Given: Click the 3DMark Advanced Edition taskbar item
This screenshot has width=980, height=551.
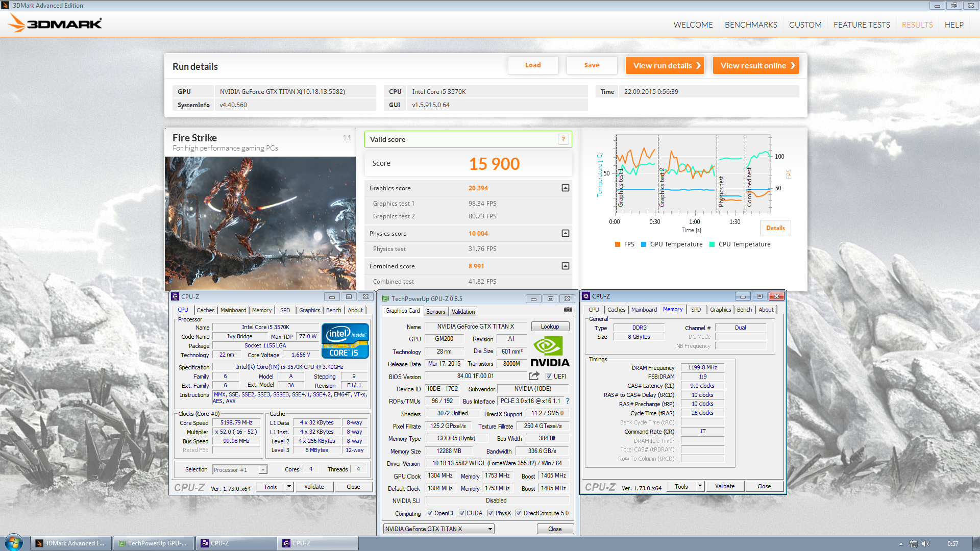Looking at the screenshot, I should tap(70, 543).
